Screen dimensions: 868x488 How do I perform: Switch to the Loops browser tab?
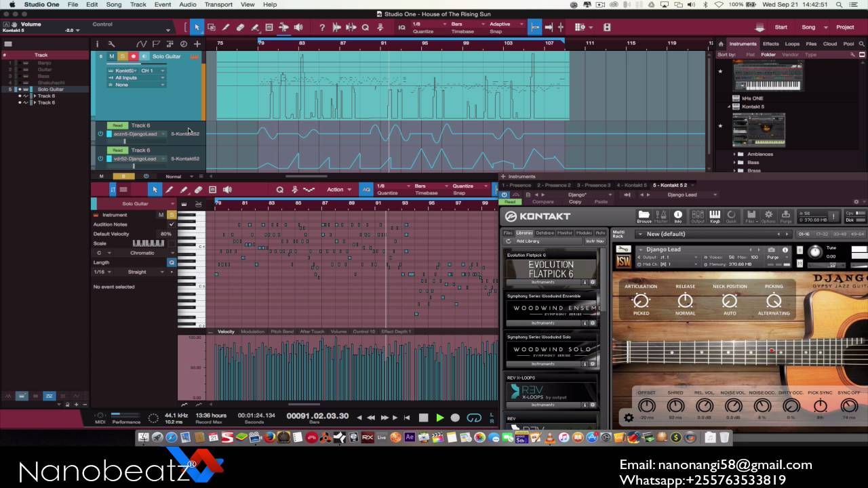point(792,44)
